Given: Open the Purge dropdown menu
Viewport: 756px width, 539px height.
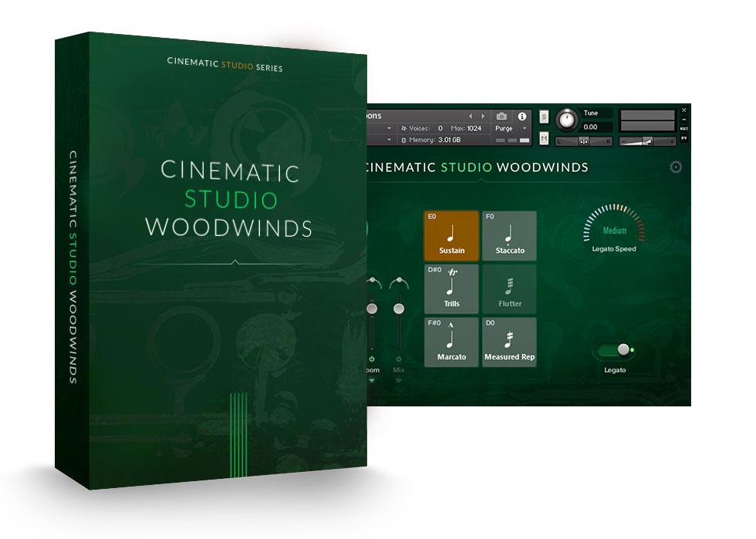Looking at the screenshot, I should [x=513, y=129].
